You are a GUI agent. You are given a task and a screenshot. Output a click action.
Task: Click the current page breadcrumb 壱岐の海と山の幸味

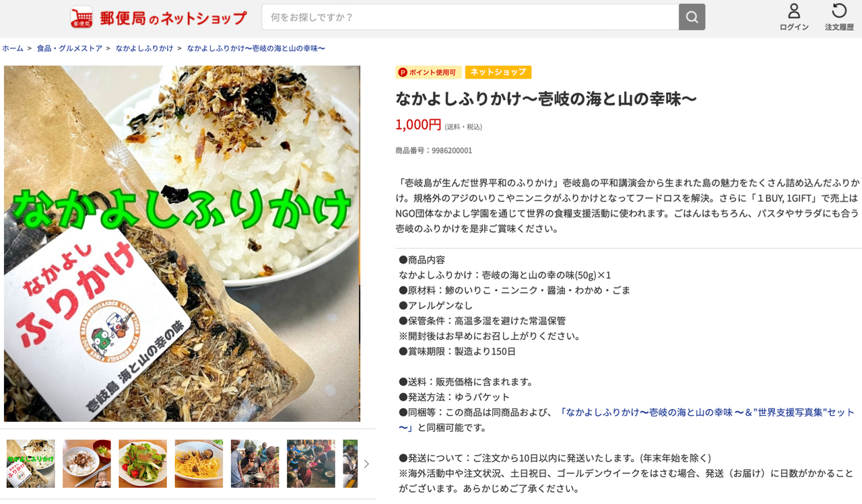click(256, 48)
